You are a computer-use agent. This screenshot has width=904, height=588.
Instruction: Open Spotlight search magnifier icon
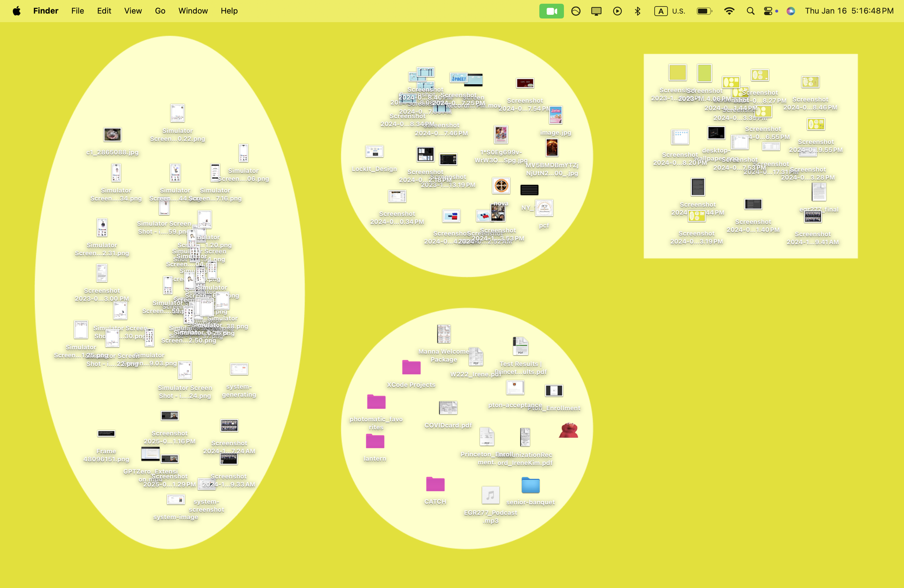click(x=750, y=11)
